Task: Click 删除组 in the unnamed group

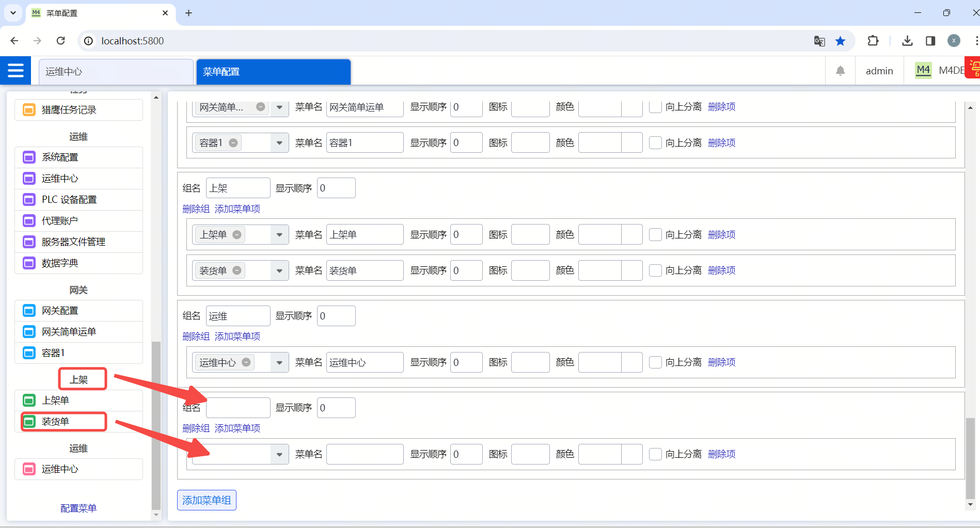Action: click(x=196, y=428)
